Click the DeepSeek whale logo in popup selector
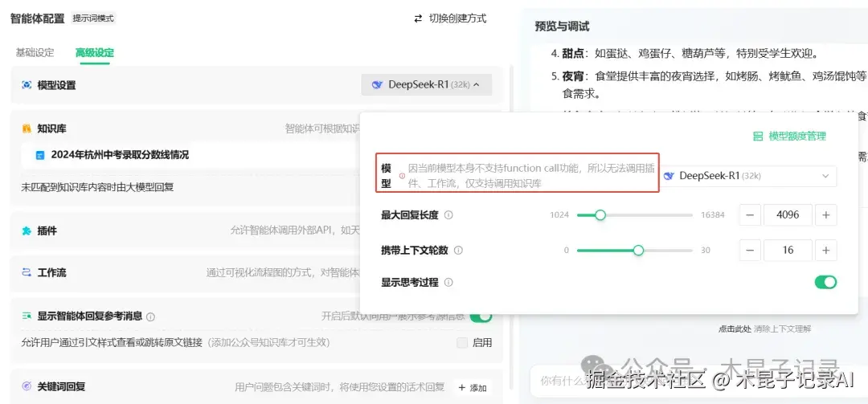The width and height of the screenshot is (868, 404). (x=669, y=176)
